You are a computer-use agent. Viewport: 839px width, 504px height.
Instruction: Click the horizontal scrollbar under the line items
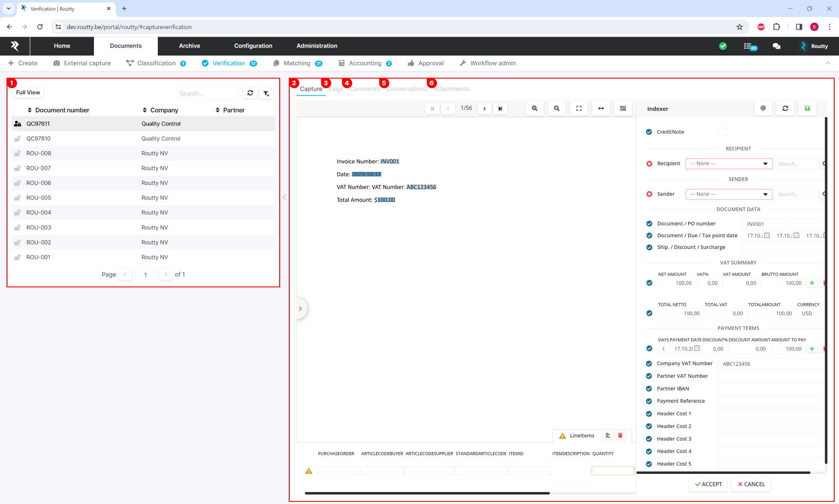click(427, 493)
